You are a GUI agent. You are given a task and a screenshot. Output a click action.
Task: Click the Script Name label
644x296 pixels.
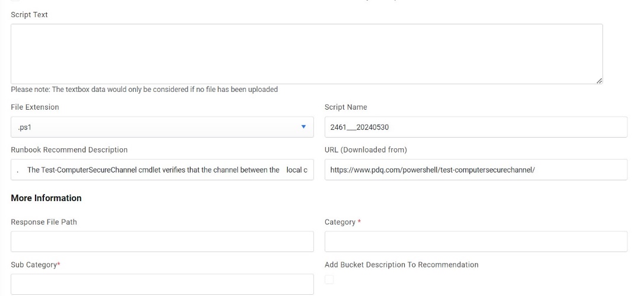pyautogui.click(x=345, y=107)
